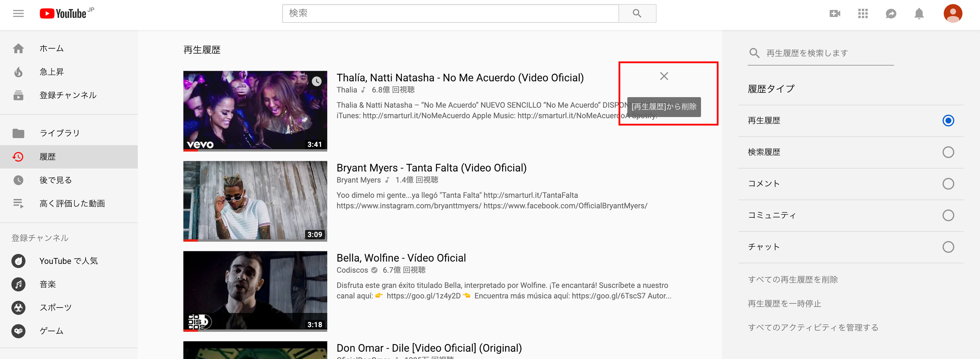Click the clock icon for 後で見る
Viewport: 980px width, 359px height.
pos(18,180)
